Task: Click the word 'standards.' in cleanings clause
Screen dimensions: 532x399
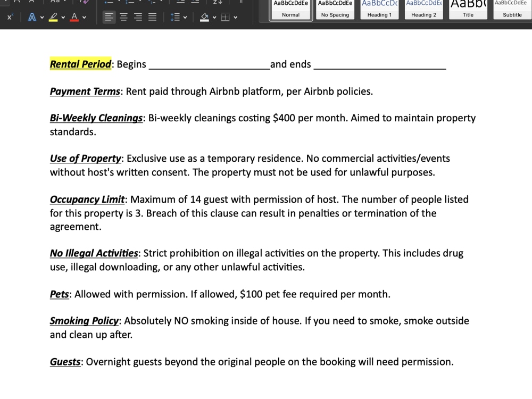Action: (73, 131)
